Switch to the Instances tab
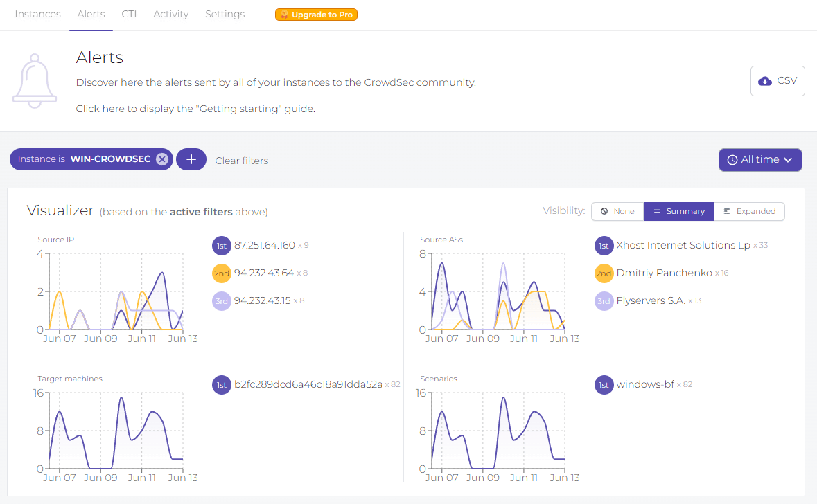817x504 pixels. (37, 14)
